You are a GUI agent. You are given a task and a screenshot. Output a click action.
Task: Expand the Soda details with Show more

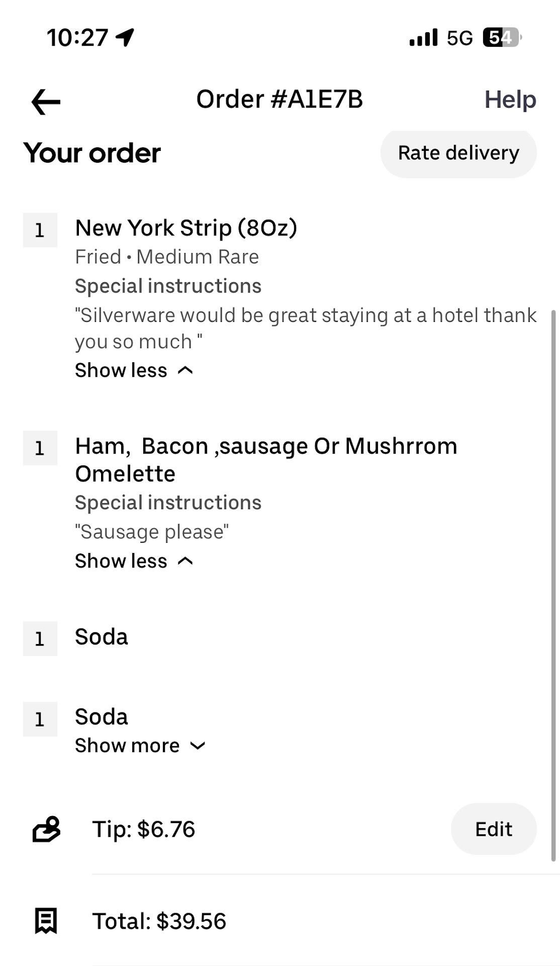140,746
